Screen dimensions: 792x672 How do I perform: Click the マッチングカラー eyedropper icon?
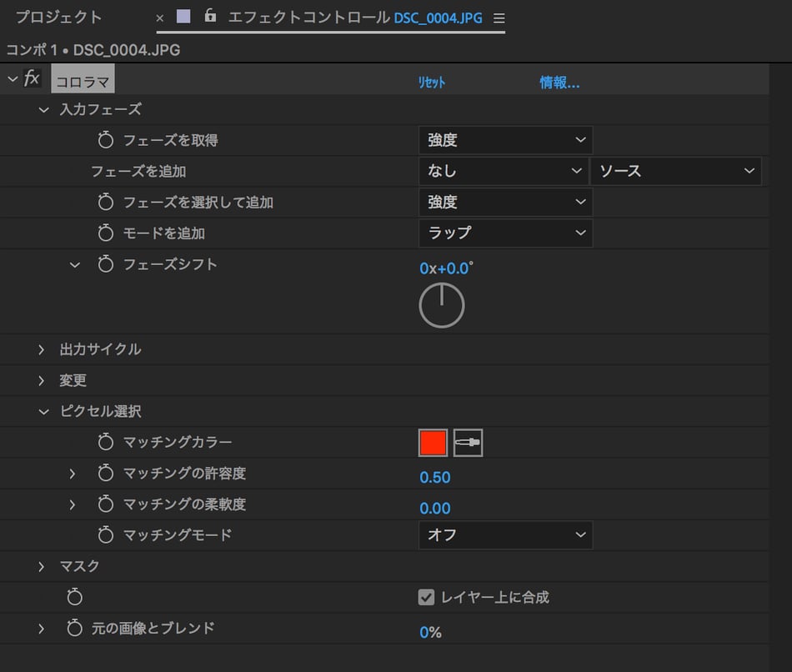[468, 443]
